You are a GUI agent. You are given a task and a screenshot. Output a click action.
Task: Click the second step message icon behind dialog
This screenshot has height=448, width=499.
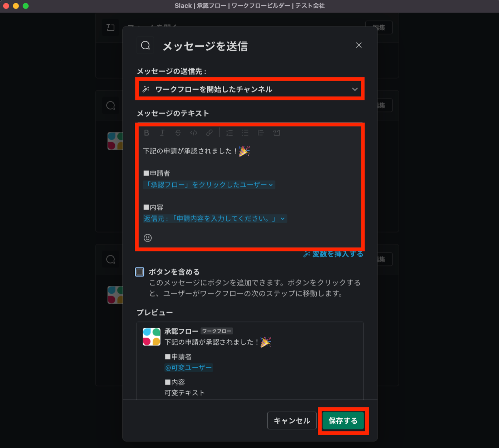point(110,105)
